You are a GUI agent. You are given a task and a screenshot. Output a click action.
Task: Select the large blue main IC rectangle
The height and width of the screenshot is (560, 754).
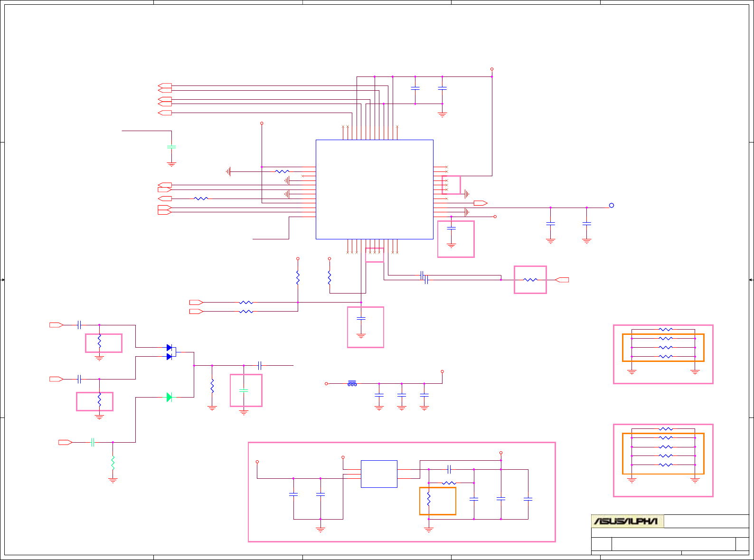coord(375,190)
